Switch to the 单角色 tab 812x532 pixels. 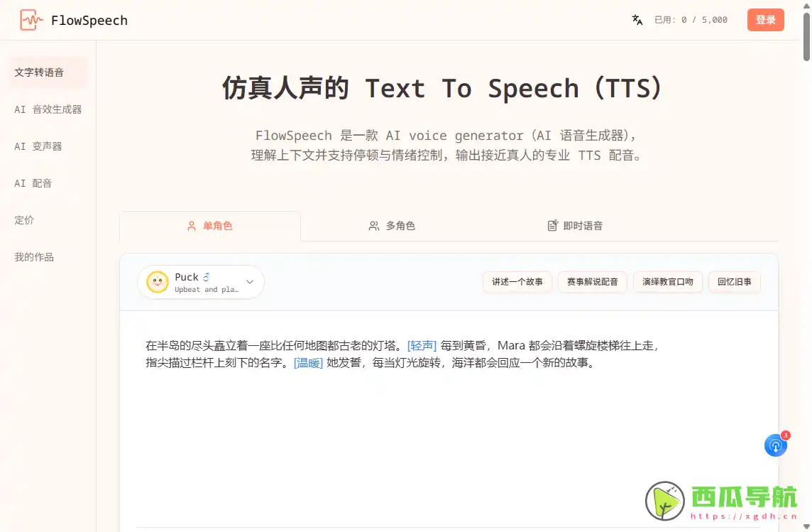(209, 226)
